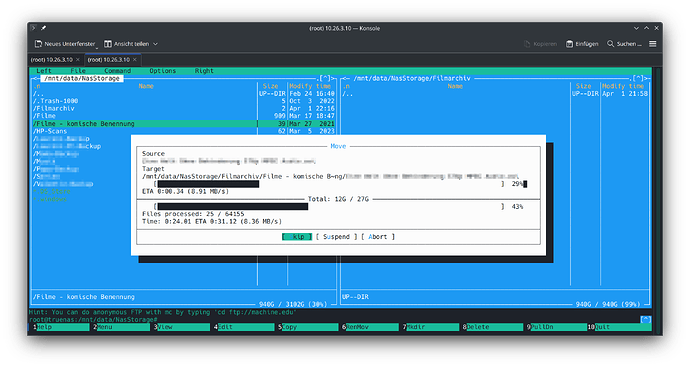The height and width of the screenshot is (368, 690).
Task: Switch to the first (root) 10.26.3.10 tab
Action: [x=52, y=59]
